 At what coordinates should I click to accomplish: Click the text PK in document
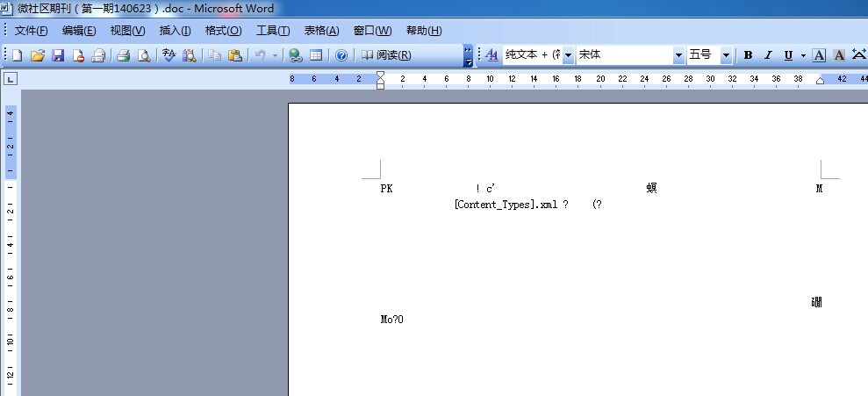(x=386, y=188)
